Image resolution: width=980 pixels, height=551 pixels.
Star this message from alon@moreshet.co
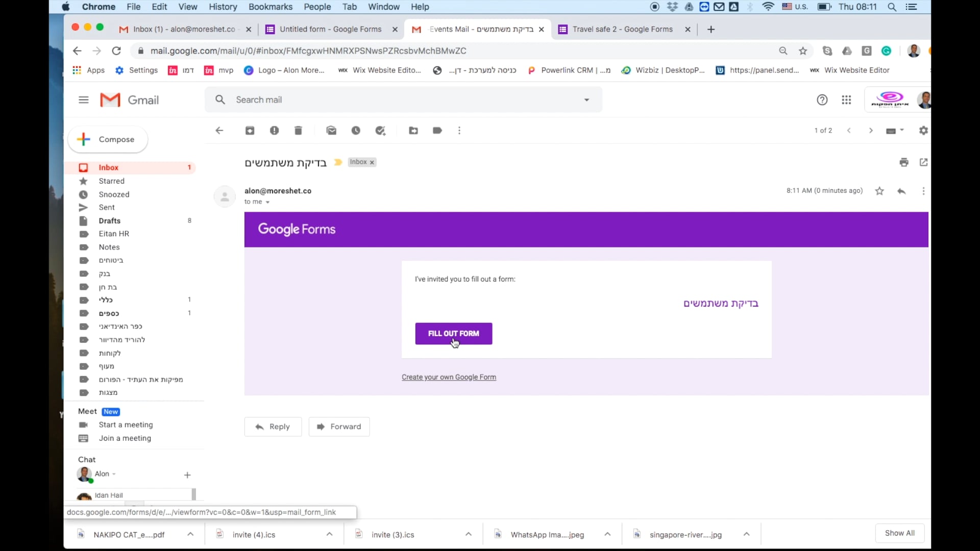click(879, 191)
